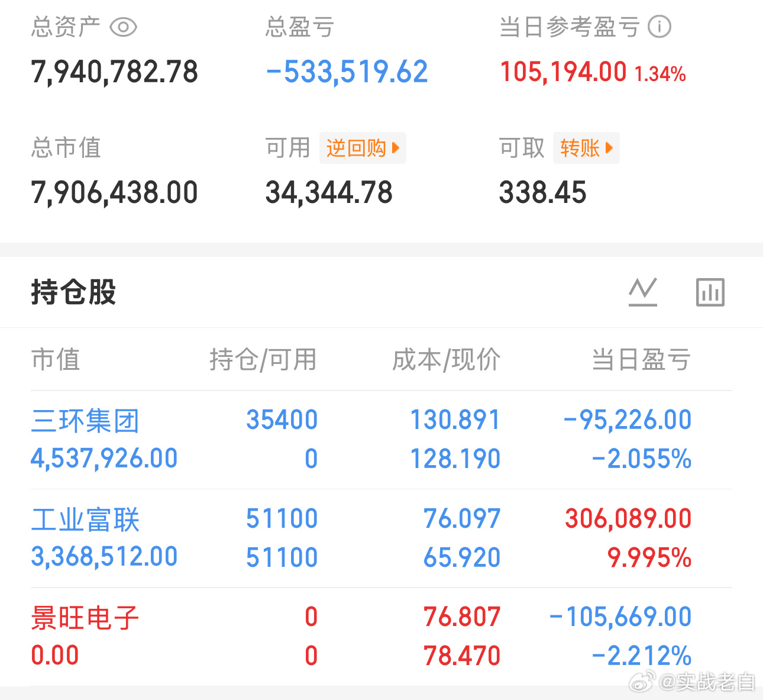Select daily P&L value 105,194.00

[x=563, y=72]
